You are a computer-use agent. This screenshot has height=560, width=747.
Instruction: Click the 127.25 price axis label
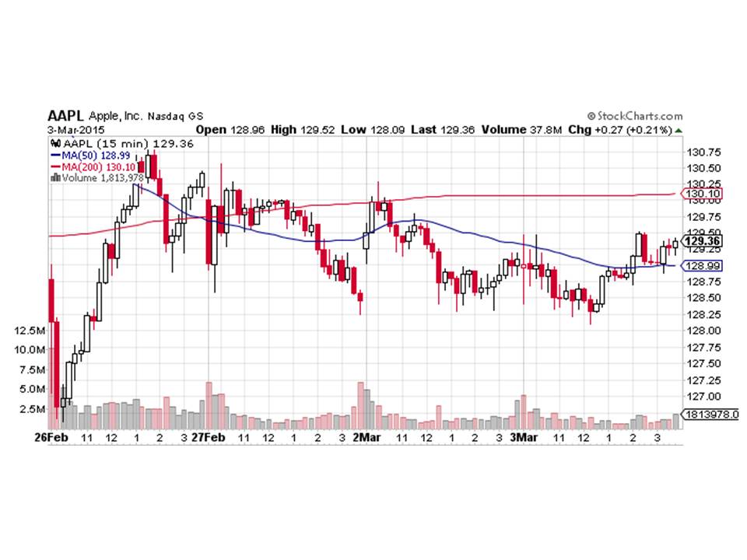pos(703,380)
